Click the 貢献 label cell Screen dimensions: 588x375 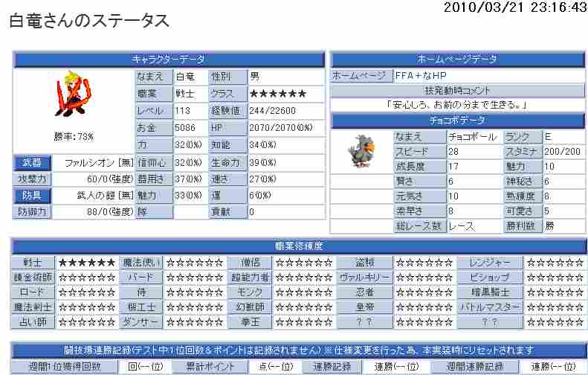tap(227, 212)
